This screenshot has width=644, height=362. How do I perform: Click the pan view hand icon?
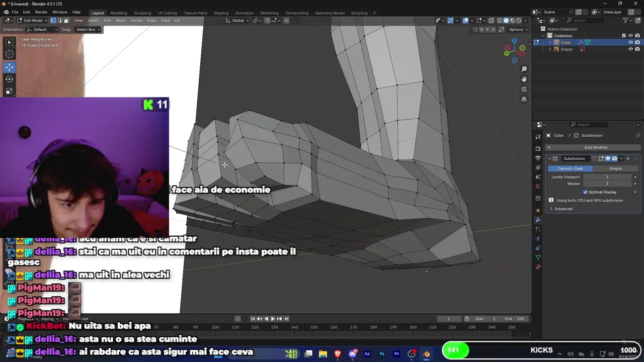coord(524,79)
